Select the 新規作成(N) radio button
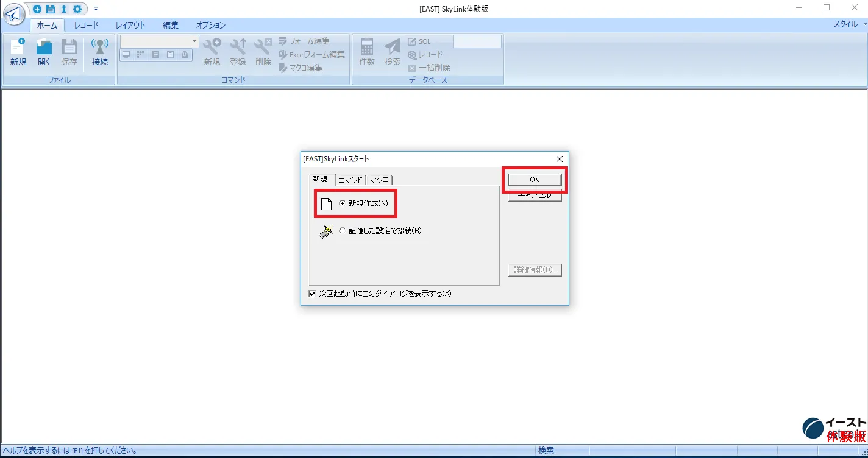868x458 pixels. click(x=342, y=203)
